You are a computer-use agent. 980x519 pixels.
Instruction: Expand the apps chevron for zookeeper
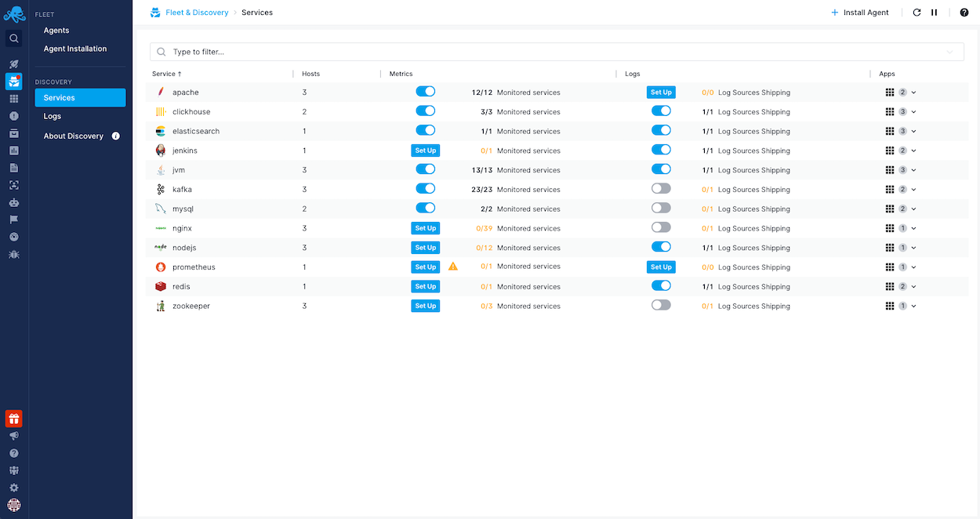[x=914, y=307]
